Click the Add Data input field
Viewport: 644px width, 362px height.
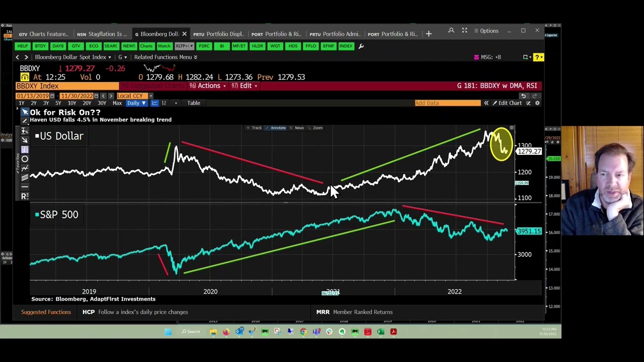pos(447,103)
